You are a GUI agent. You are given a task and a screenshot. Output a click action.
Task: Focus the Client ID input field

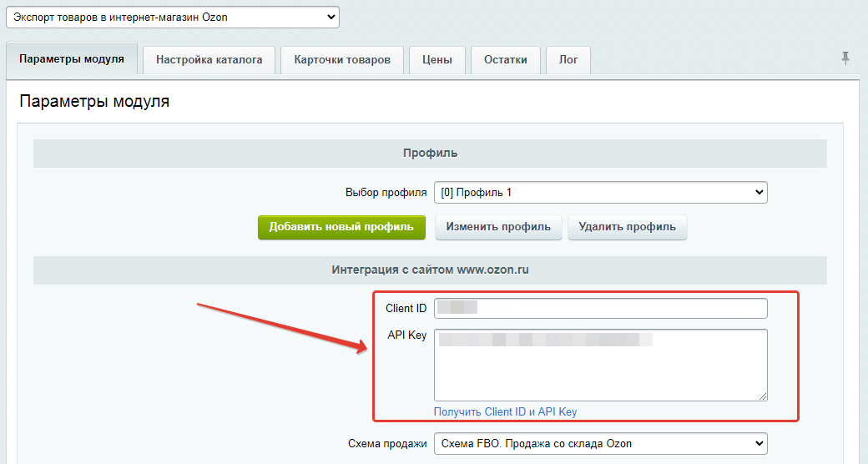tap(601, 309)
